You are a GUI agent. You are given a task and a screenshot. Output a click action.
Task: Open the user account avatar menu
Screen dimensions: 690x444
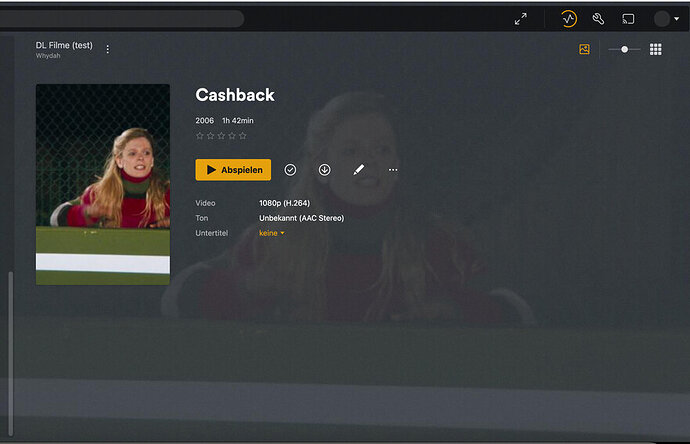[666, 19]
